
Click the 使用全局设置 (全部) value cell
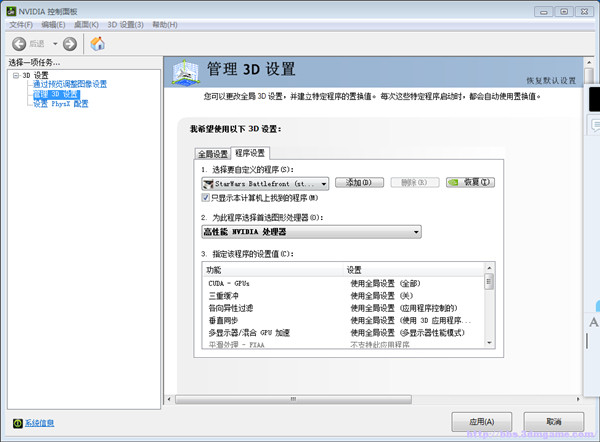[385, 284]
